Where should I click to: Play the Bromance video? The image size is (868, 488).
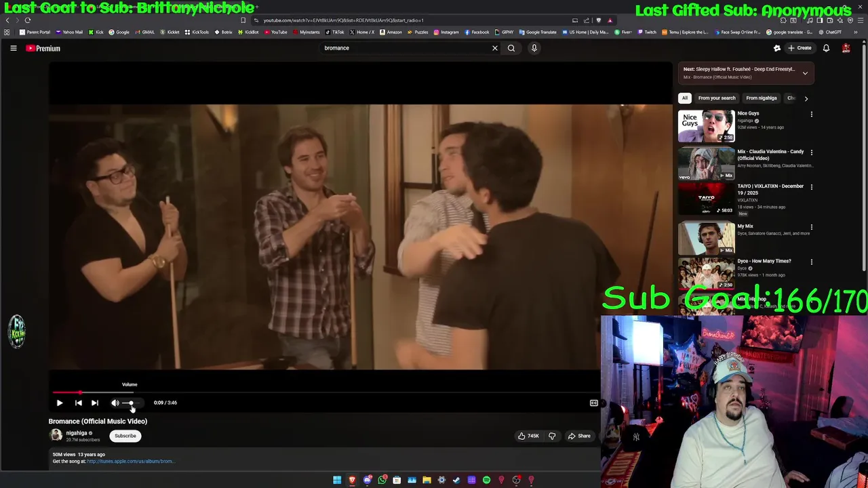tap(60, 403)
